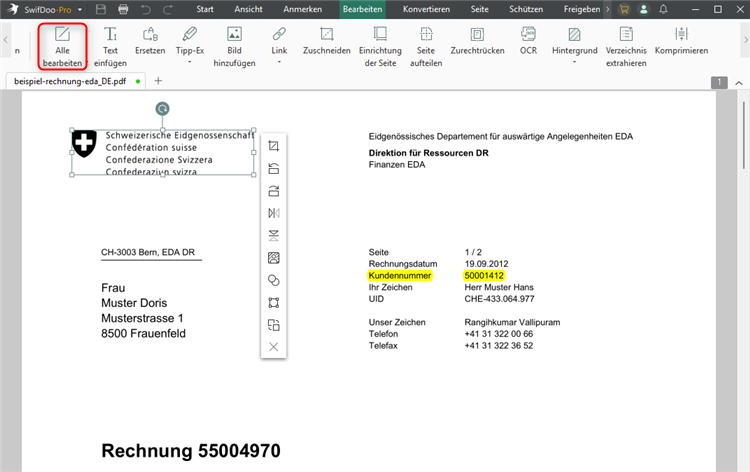The image size is (750, 472).
Task: Crop the selected image in the floating toolbar
Action: click(x=274, y=146)
